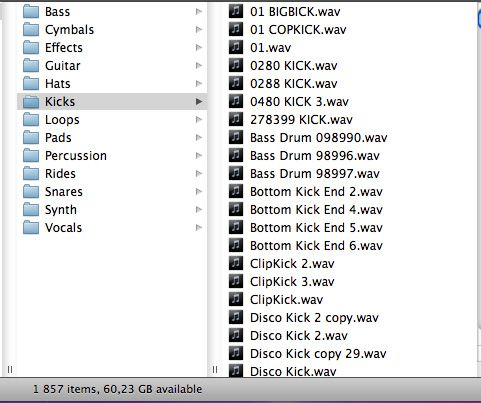Expand the Loops folder arrow
This screenshot has width=481, height=403.
tap(199, 119)
